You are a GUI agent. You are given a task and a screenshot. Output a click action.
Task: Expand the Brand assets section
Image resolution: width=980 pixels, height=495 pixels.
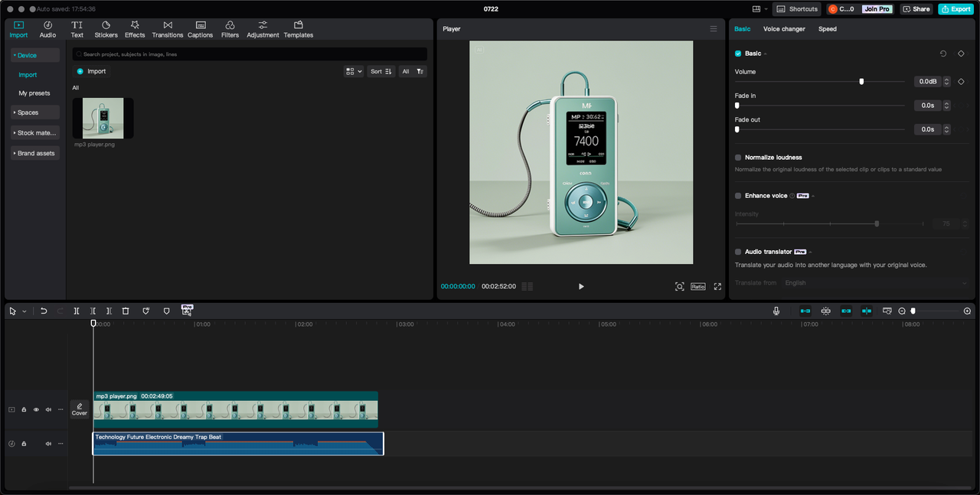[x=35, y=153]
